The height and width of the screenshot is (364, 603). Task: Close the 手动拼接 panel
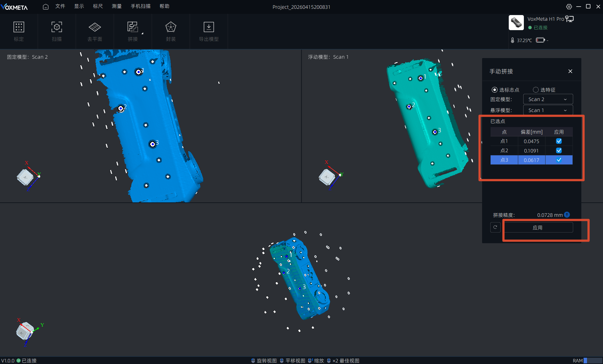pyautogui.click(x=570, y=71)
